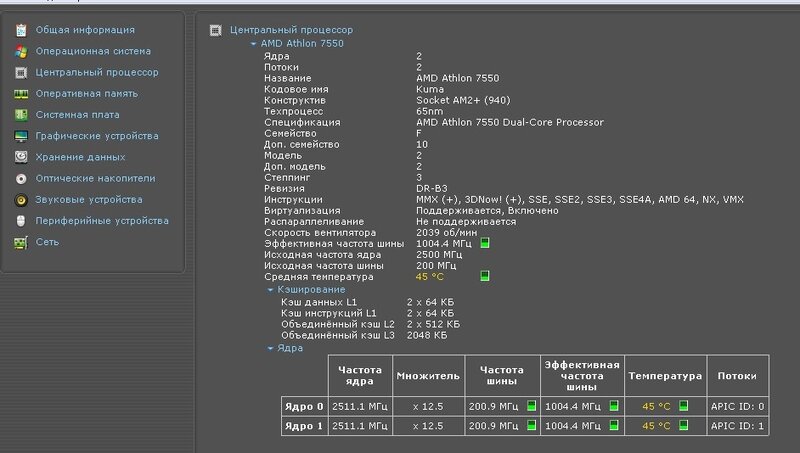
Task: Click the motherboard icon for Системная плата
Action: pos(21,115)
